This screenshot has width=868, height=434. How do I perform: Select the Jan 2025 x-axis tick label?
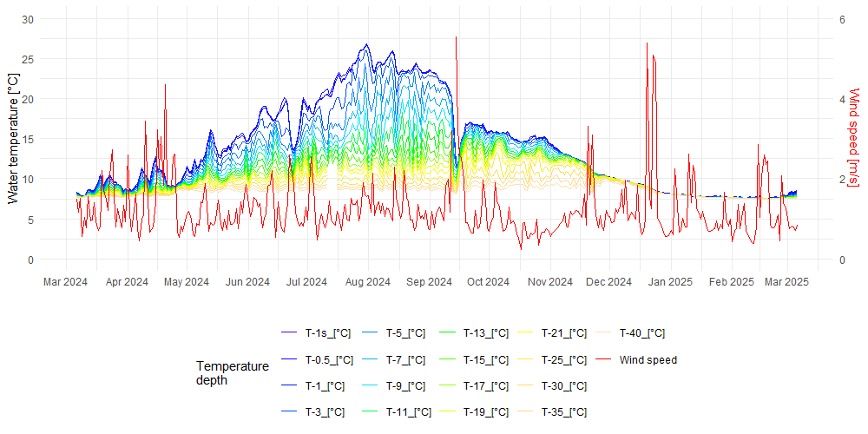click(x=670, y=282)
